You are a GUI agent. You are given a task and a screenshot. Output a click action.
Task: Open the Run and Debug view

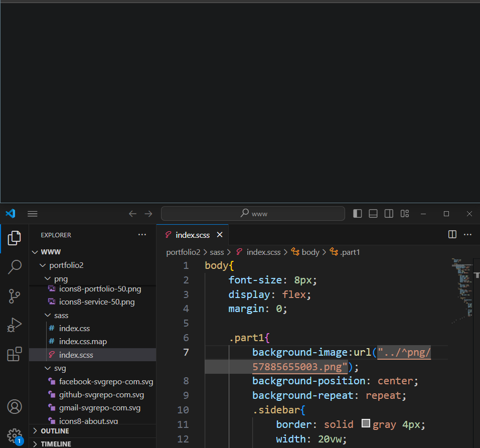(x=15, y=325)
